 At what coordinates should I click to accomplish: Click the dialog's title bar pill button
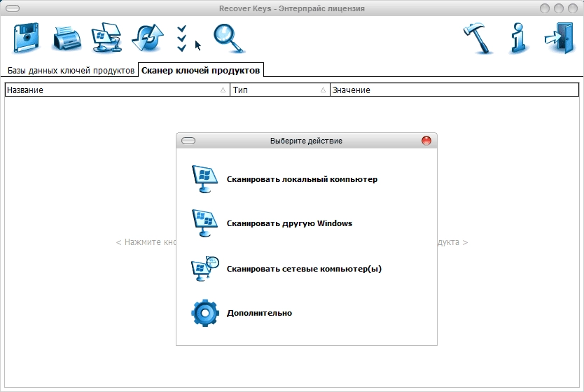tap(188, 141)
